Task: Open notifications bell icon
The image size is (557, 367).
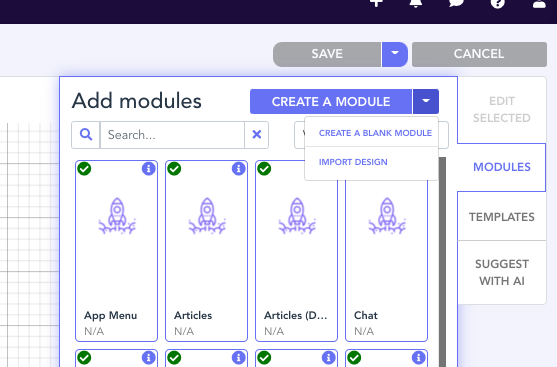Action: pos(416,3)
